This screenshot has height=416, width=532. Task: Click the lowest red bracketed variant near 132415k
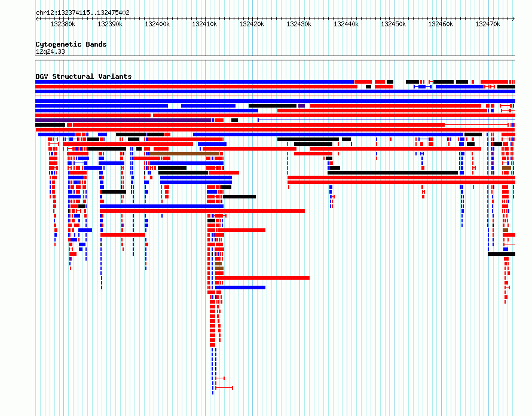coord(224,387)
